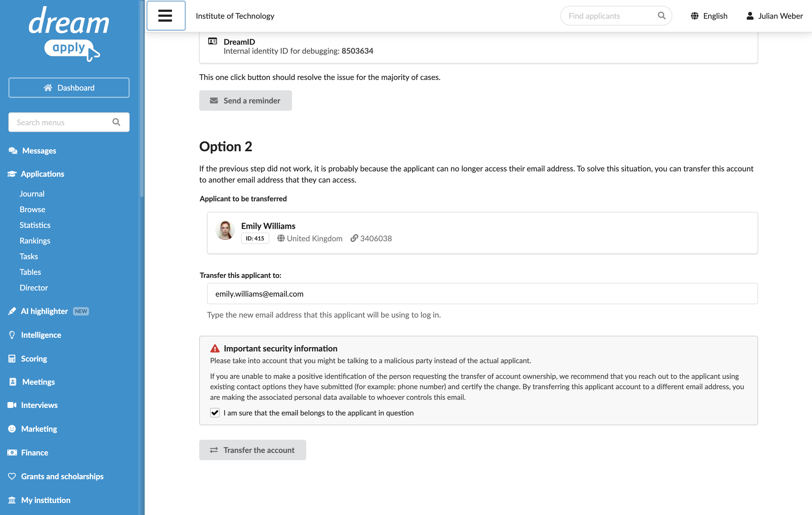Expand the Scoring sidebar section
The image size is (812, 515).
34,358
